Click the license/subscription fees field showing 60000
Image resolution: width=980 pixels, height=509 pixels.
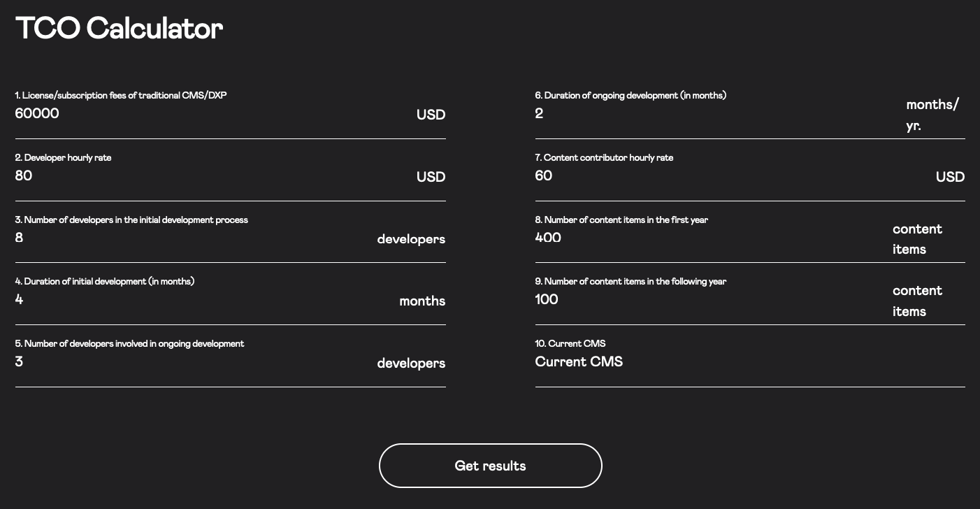point(210,114)
